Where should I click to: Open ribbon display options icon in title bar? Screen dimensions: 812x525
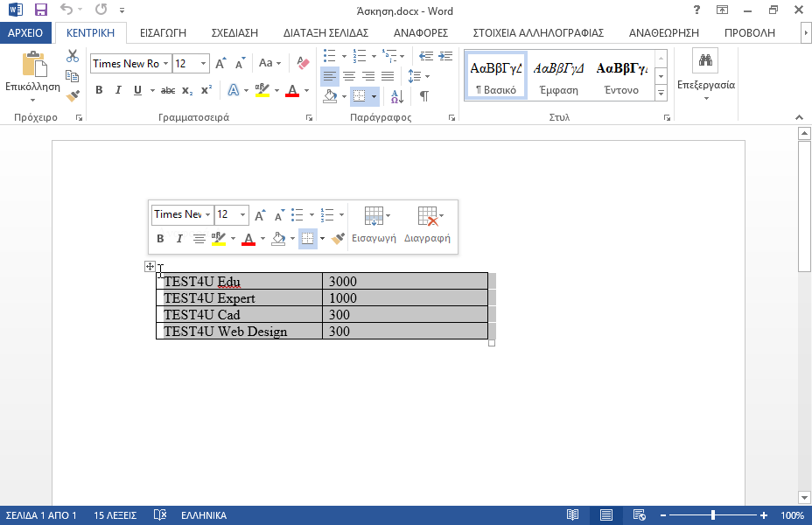(x=722, y=10)
